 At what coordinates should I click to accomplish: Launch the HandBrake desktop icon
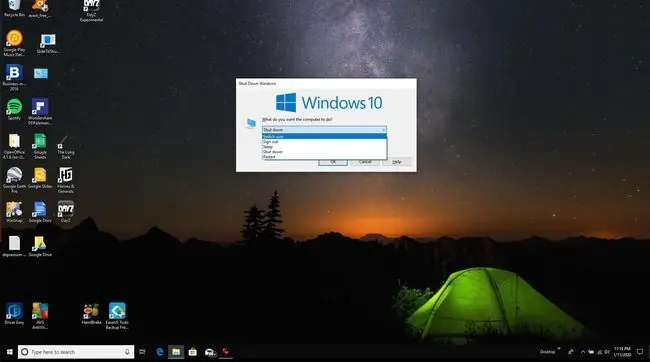coord(91,314)
